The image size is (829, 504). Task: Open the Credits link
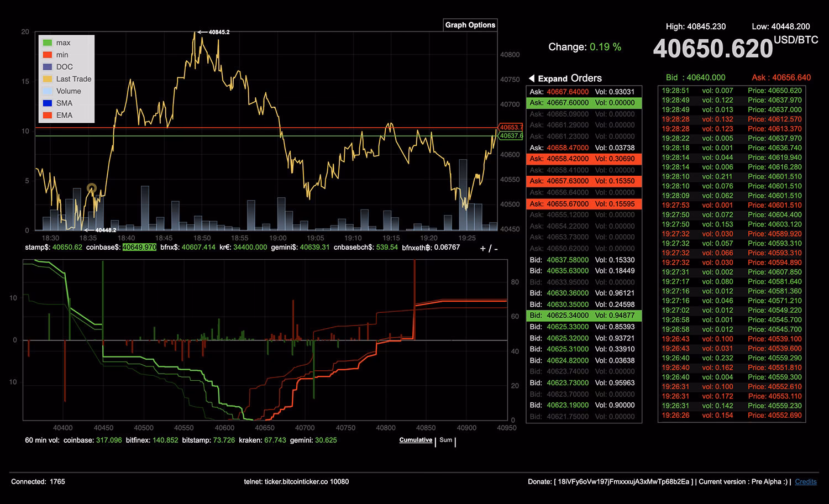tap(806, 481)
